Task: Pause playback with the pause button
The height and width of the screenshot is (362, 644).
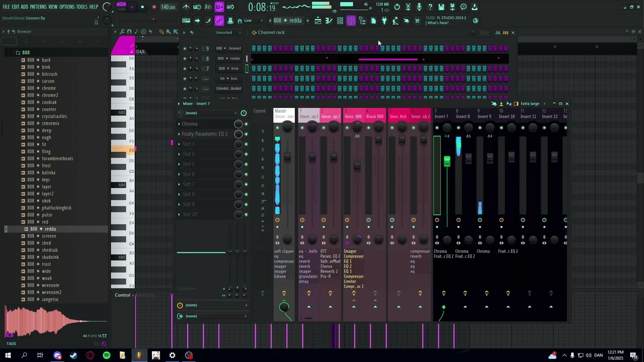Action: [x=132, y=7]
